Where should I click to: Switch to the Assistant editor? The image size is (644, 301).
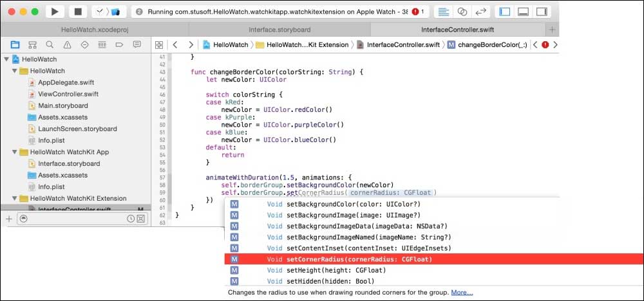click(x=462, y=12)
